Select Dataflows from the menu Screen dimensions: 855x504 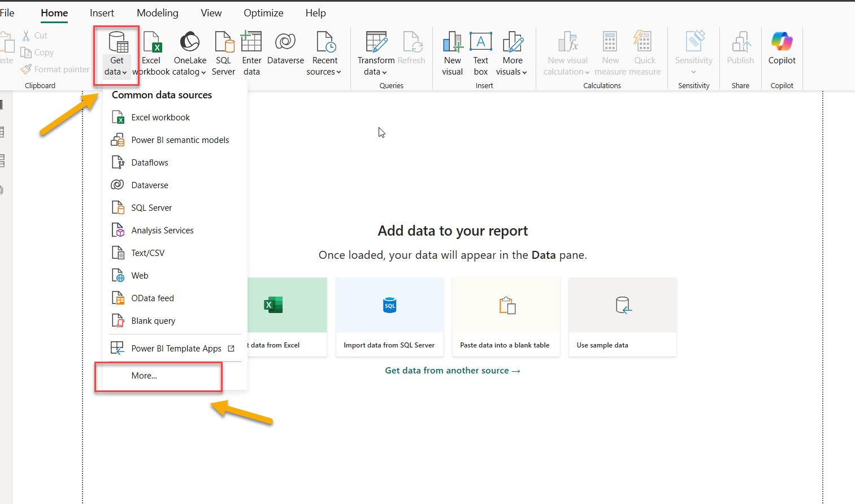(x=175, y=163)
